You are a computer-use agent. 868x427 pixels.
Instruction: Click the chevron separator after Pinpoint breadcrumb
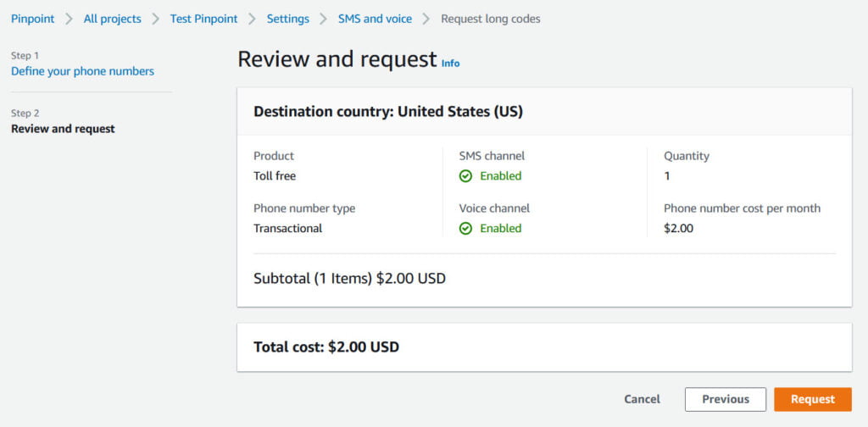click(x=70, y=19)
